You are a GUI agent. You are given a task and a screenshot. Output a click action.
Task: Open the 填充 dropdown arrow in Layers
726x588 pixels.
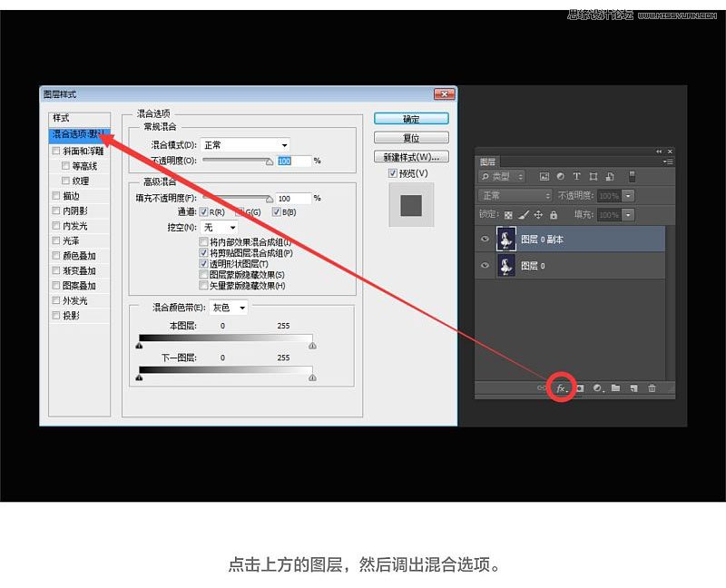(x=628, y=215)
